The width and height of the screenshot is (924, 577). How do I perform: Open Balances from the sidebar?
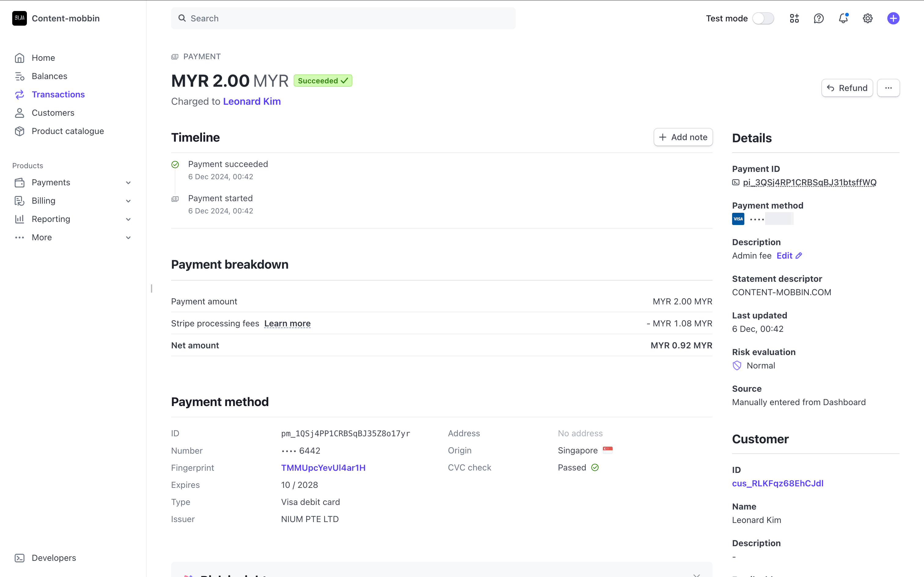tap(49, 76)
